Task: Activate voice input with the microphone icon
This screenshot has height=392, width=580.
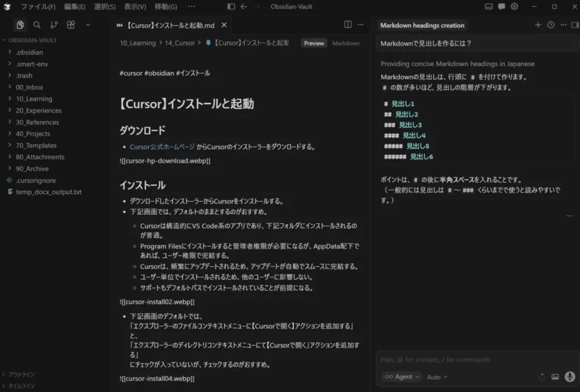Action: (x=570, y=376)
